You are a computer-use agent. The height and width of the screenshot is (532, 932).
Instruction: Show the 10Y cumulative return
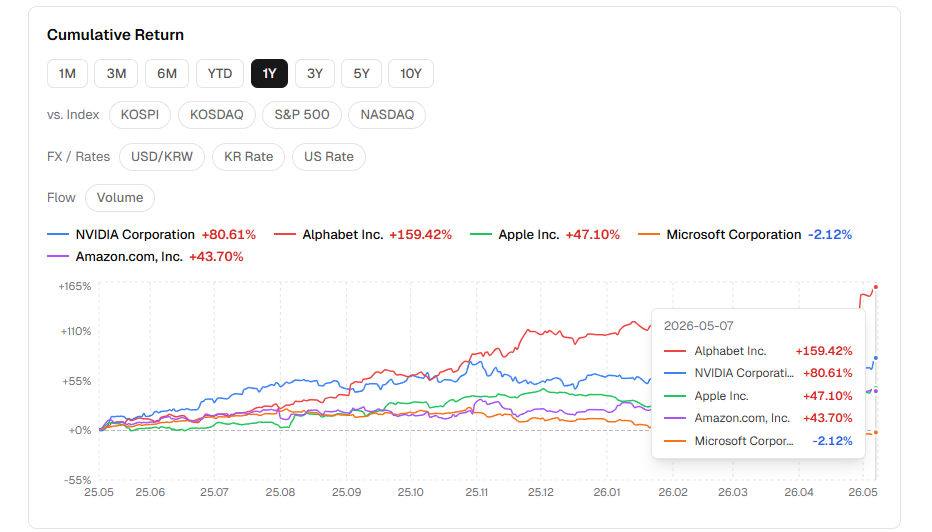coord(411,74)
